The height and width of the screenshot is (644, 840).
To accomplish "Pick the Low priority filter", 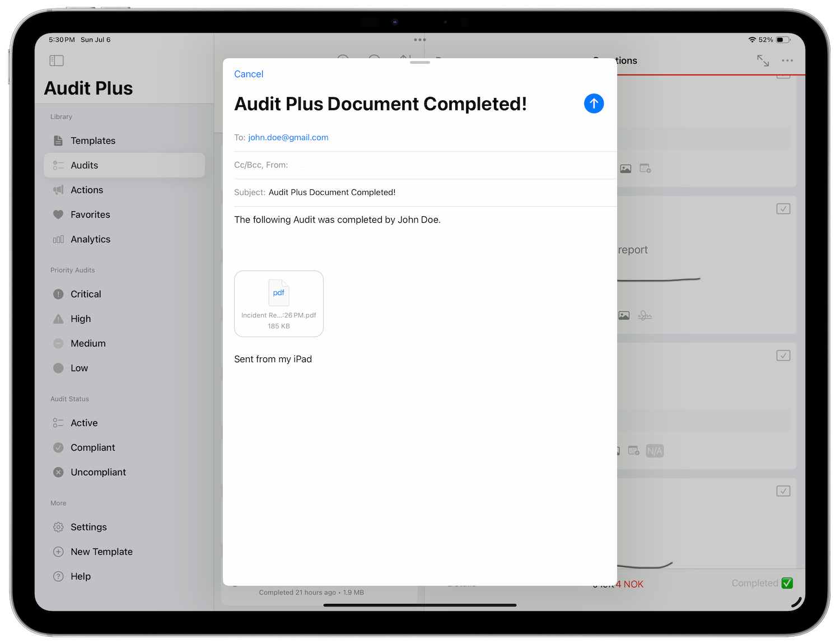I will pos(124,368).
